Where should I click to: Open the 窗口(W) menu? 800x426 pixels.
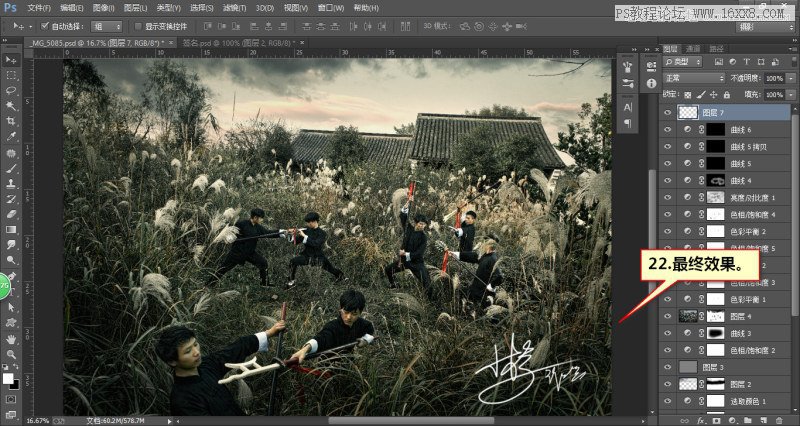pos(331,8)
